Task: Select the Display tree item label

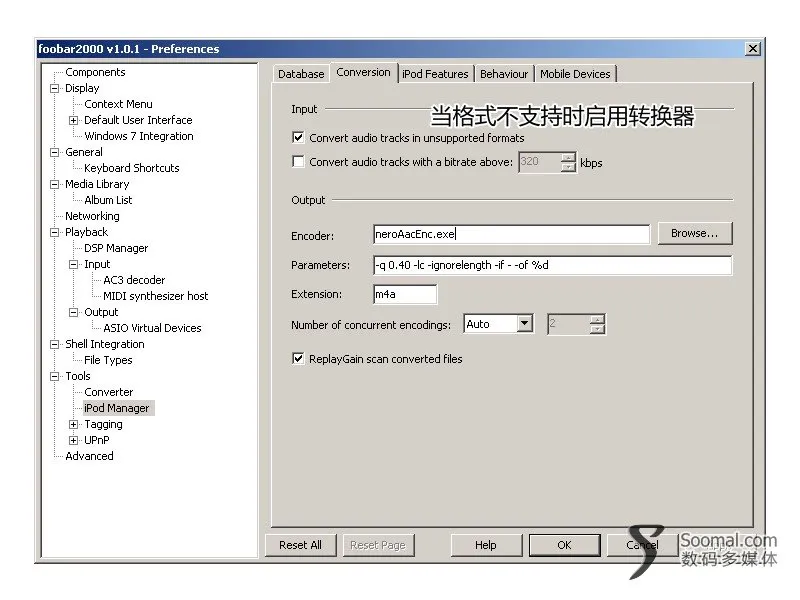Action: tap(82, 88)
